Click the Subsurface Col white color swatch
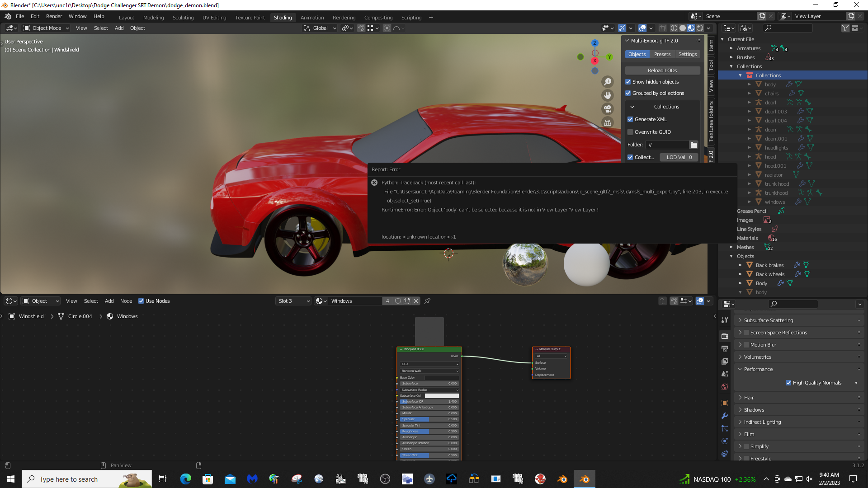The height and width of the screenshot is (488, 868). point(442,396)
